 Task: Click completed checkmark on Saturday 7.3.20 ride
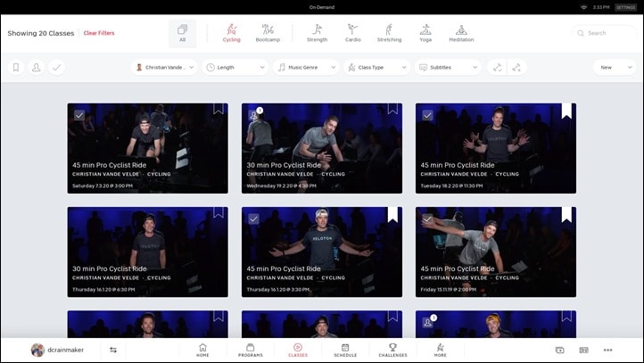[79, 115]
